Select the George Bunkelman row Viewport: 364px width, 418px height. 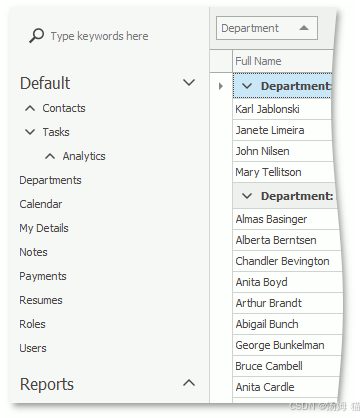(x=287, y=345)
